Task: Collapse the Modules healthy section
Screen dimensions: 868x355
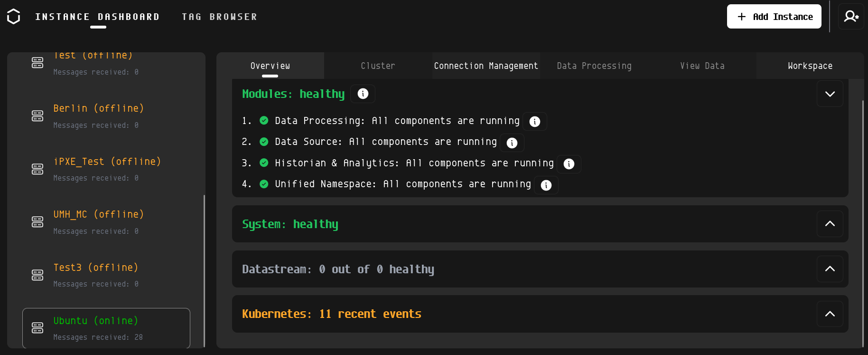Action: (x=830, y=94)
